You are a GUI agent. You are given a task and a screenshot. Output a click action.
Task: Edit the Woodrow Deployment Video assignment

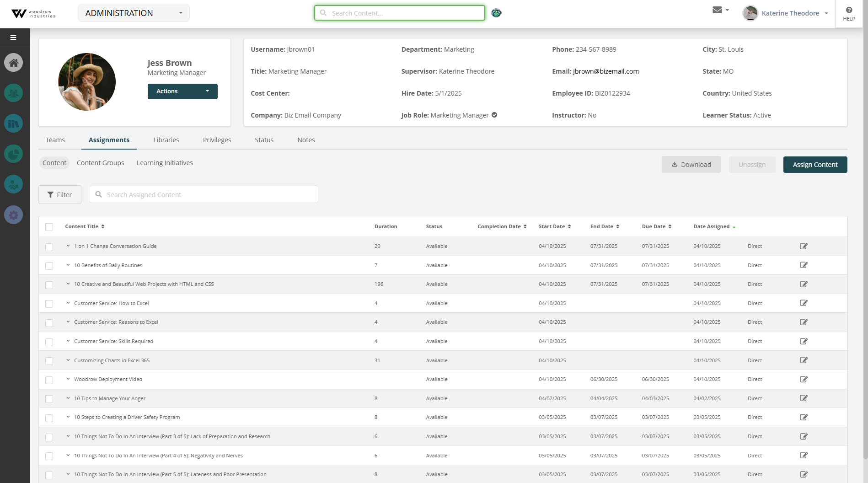point(804,379)
